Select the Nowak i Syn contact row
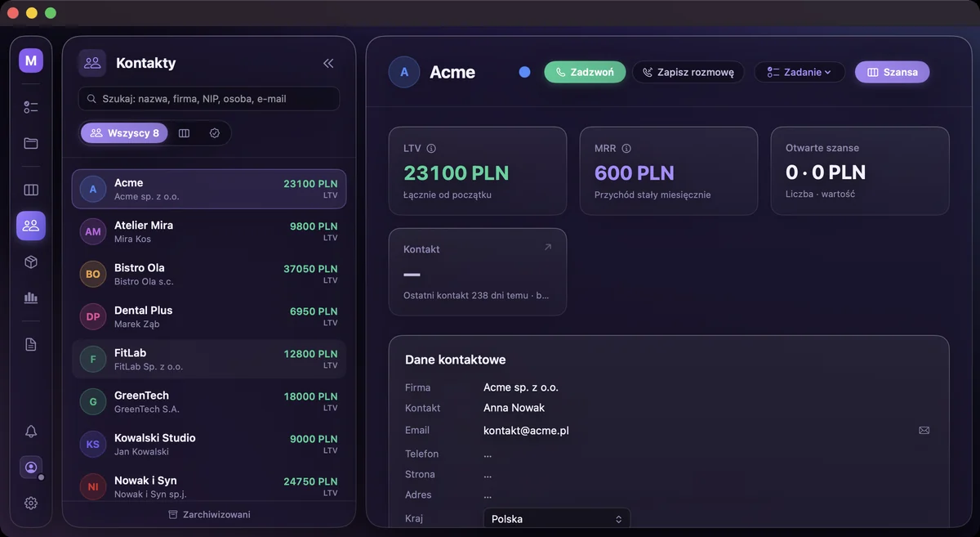This screenshot has width=980, height=537. point(209,486)
